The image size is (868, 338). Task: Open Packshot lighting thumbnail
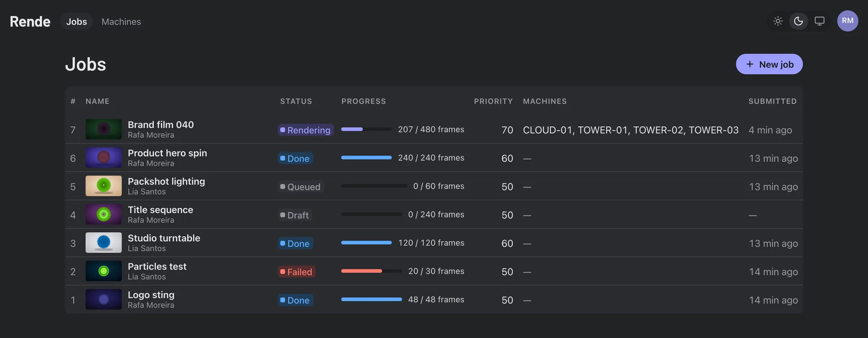pos(104,186)
